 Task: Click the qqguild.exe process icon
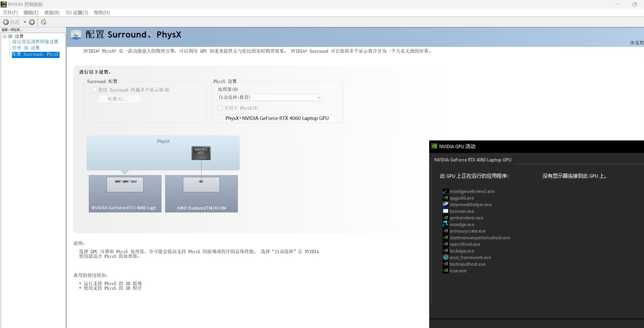click(445, 198)
